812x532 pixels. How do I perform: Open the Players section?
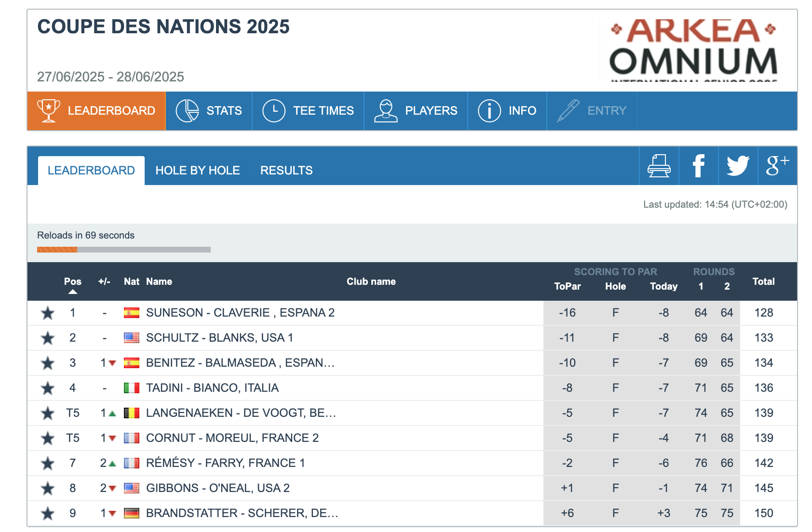416,111
